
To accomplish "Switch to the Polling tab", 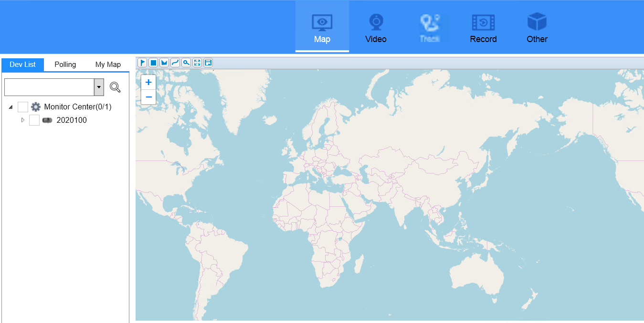I will [x=65, y=65].
